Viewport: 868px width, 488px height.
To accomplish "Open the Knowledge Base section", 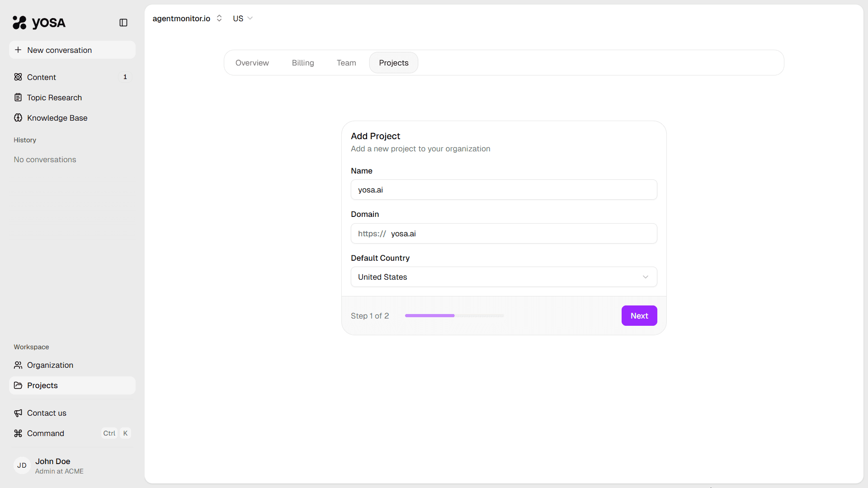I will click(x=57, y=117).
